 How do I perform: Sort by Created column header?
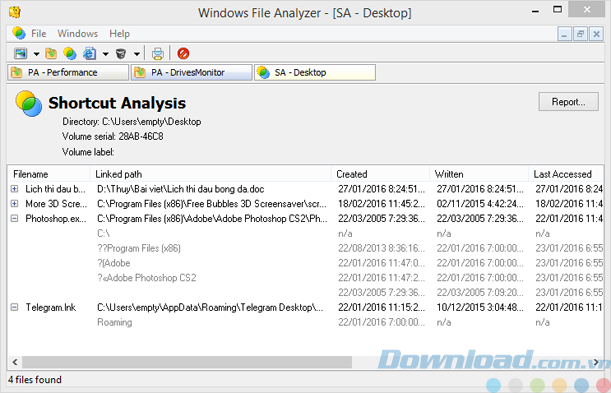coord(381,174)
